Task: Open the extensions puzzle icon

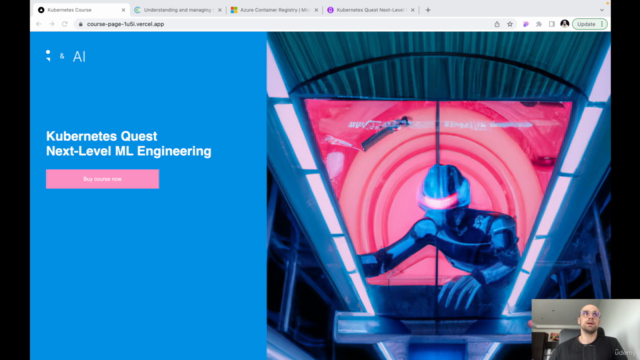Action: click(x=539, y=24)
